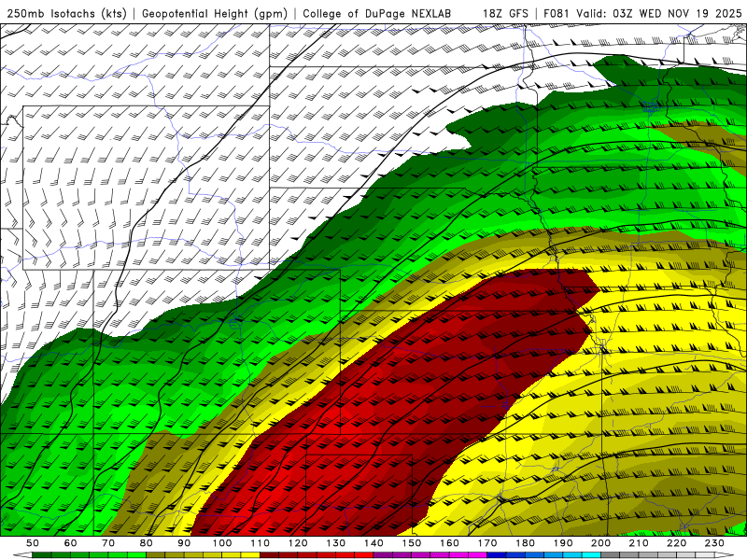Screen dimensions: 747x560
Task: Click the '180' legend value
Action: (x=525, y=543)
